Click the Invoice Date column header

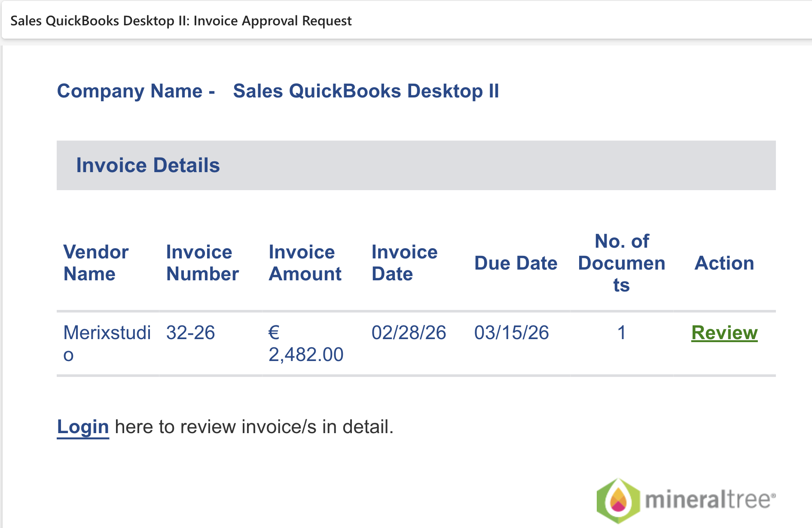pyautogui.click(x=404, y=263)
